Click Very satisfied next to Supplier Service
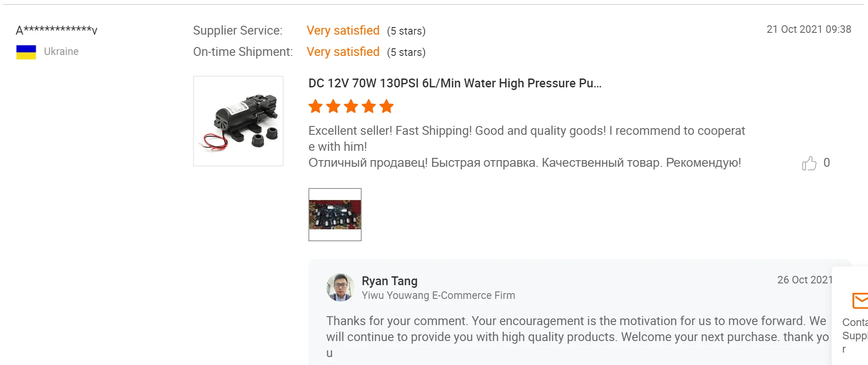The width and height of the screenshot is (868, 365). tap(343, 31)
